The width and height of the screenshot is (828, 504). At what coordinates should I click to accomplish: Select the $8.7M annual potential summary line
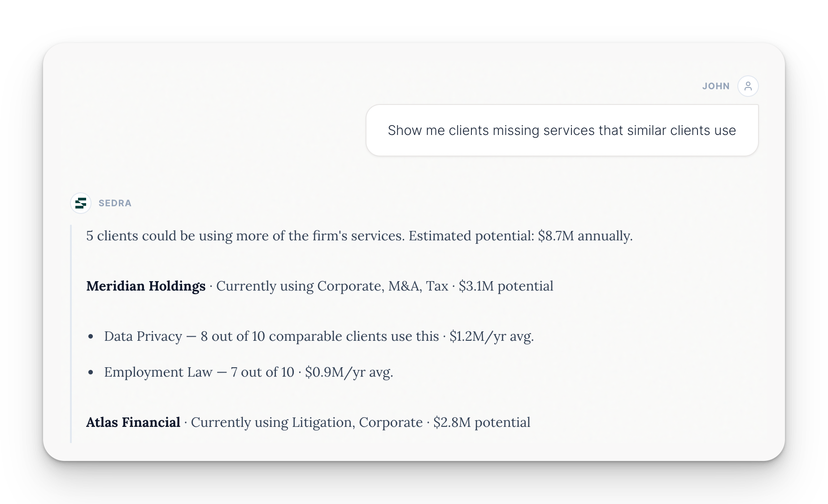pos(358,236)
